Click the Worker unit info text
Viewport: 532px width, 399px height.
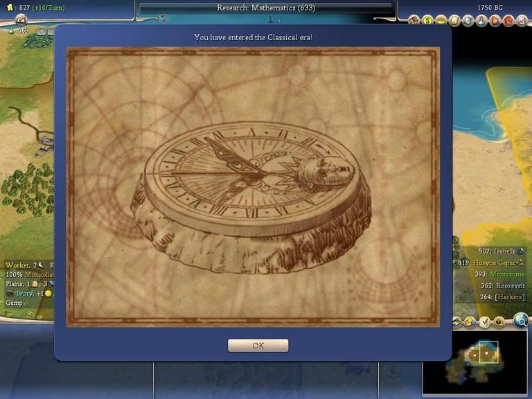pyautogui.click(x=30, y=265)
